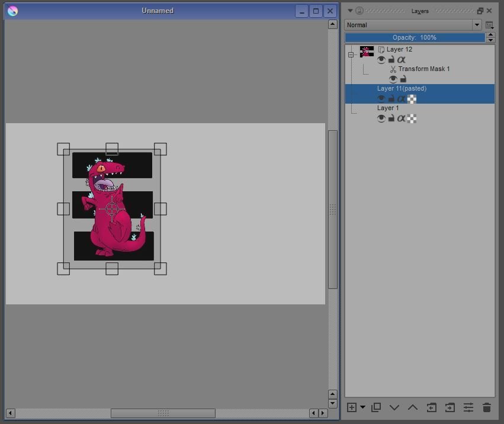Click the bottom-right transform handle
Viewport: 504px width, 424px height.
(160, 269)
